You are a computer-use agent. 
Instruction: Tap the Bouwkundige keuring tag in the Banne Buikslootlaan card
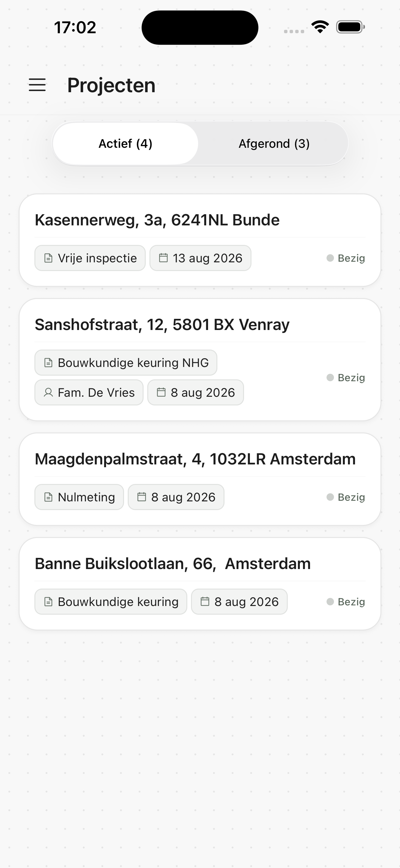click(111, 602)
